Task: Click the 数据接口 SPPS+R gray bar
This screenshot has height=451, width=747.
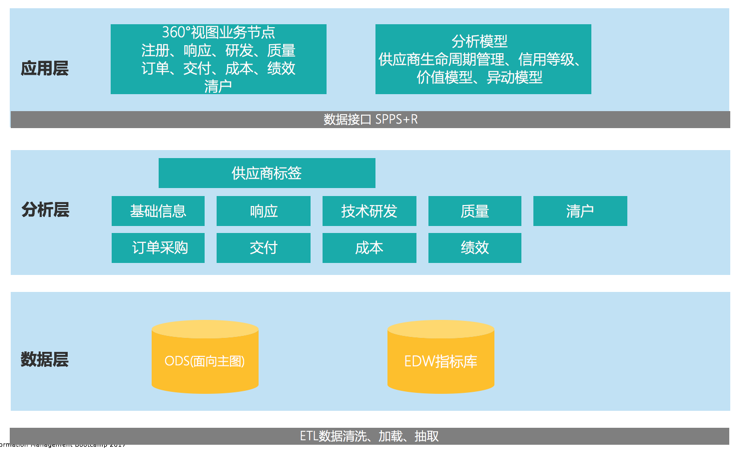Action: 370,120
